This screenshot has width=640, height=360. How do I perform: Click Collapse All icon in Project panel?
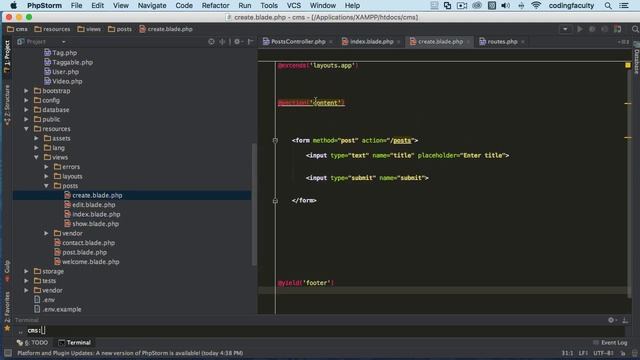pyautogui.click(x=222, y=42)
